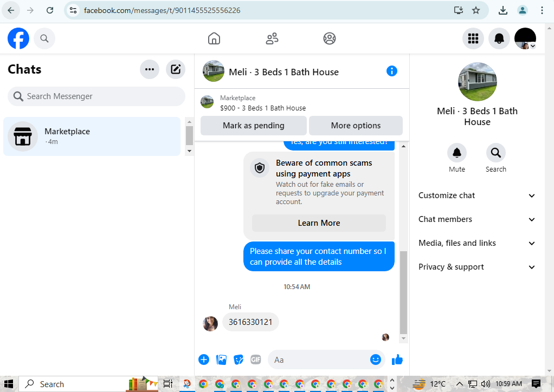Open the Facebook menu grid icon
Viewport: 554px width, 392px height.
coord(473,38)
